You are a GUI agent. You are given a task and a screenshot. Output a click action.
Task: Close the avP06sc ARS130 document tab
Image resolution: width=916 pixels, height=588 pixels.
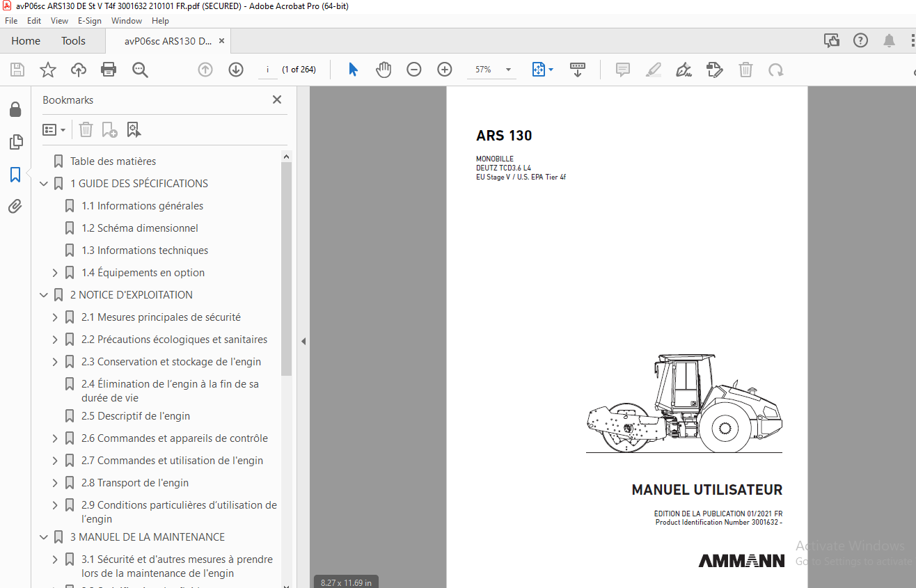[221, 41]
